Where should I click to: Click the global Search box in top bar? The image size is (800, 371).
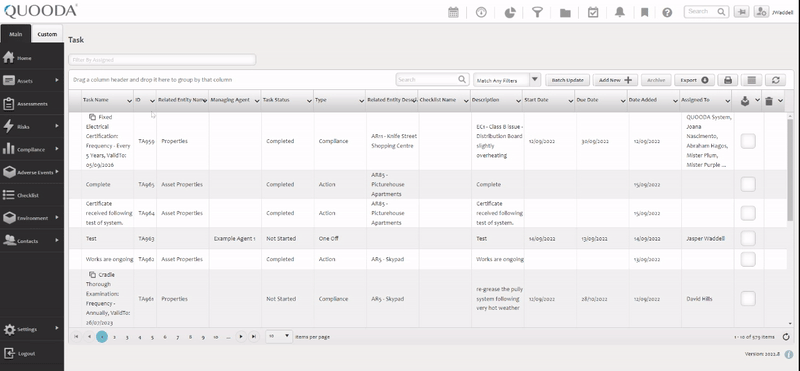click(x=707, y=12)
